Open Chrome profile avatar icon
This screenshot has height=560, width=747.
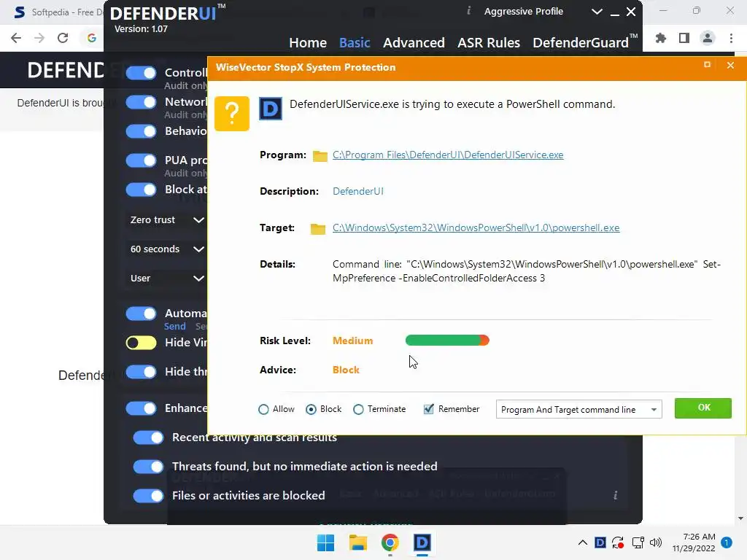point(708,38)
